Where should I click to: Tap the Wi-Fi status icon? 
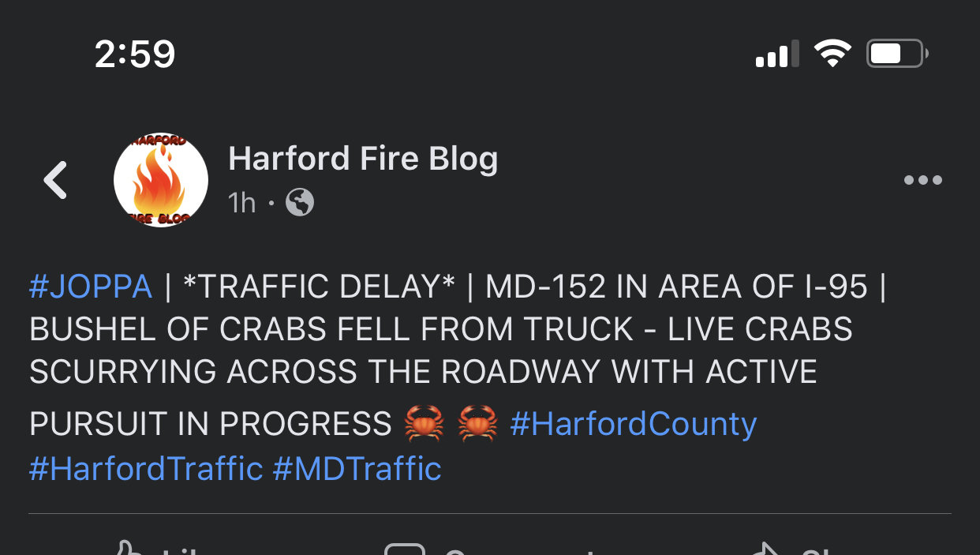pos(832,54)
